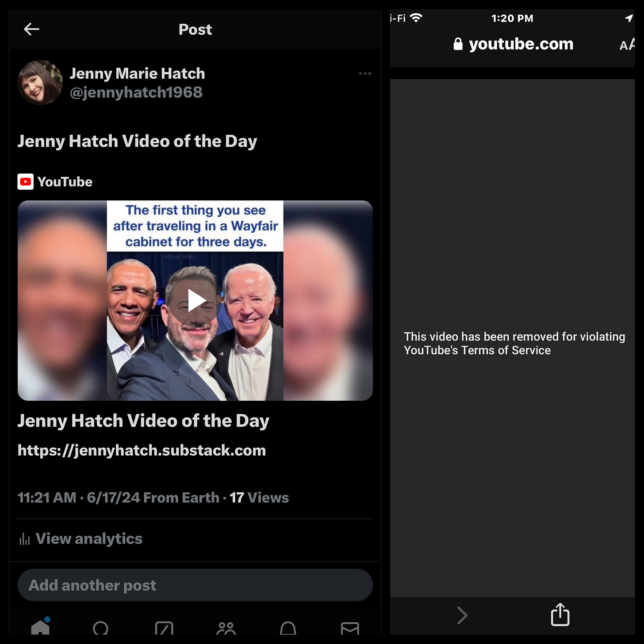Open the Notifications bell tab
644x644 pixels.
(288, 628)
